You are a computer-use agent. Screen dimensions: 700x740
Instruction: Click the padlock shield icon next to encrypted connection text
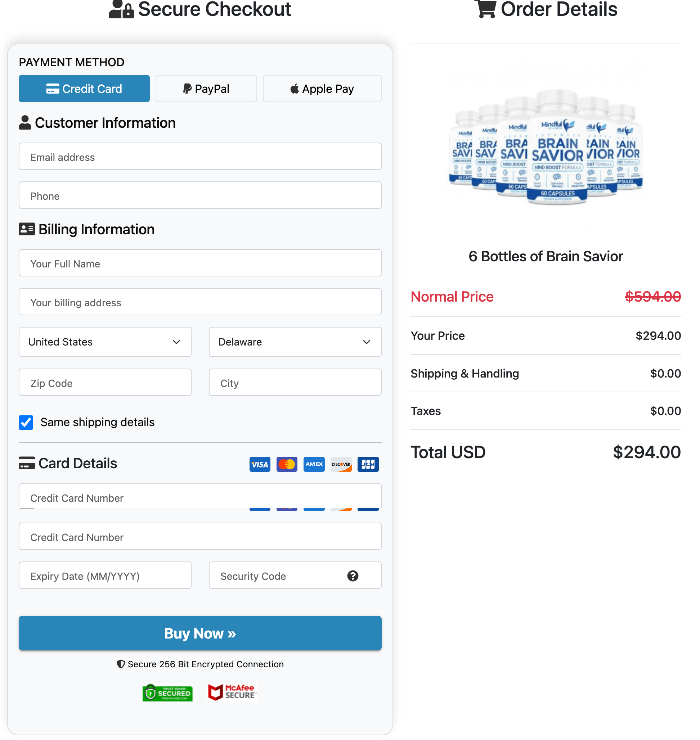121,664
